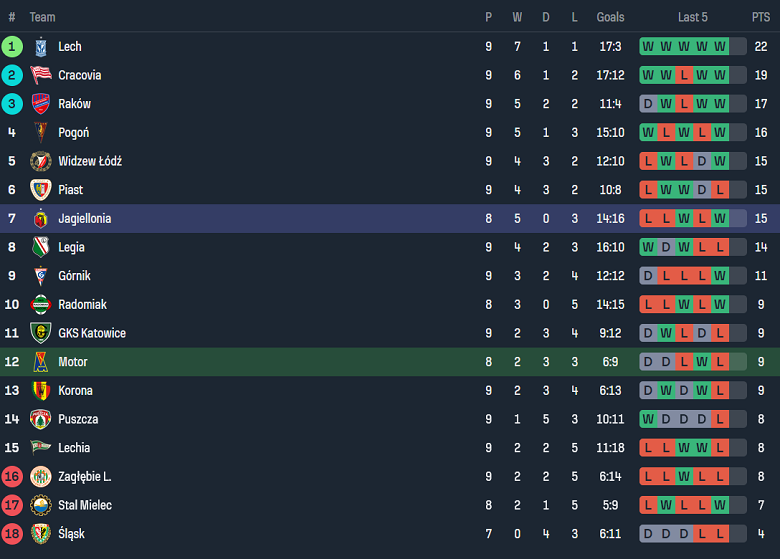Screen dimensions: 780x559
Task: Open the Śląsk club badge
Action: (x=41, y=534)
